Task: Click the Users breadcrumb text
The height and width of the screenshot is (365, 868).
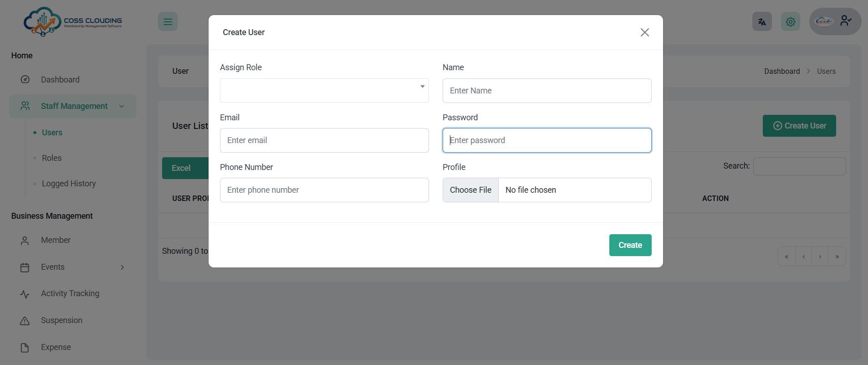Action: coord(826,72)
